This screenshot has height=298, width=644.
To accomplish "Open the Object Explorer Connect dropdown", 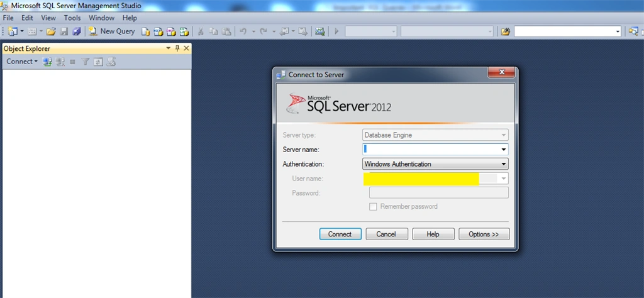I will pos(22,62).
